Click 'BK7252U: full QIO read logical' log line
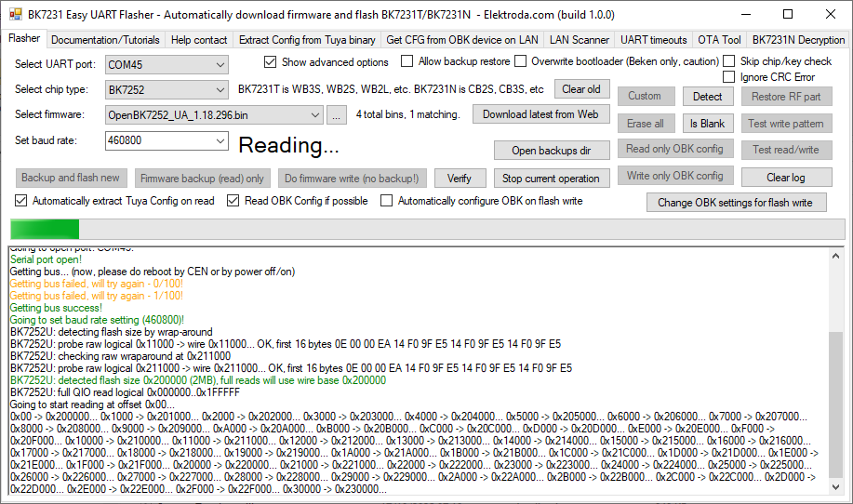Image resolution: width=853 pixels, height=504 pixels. point(125,392)
